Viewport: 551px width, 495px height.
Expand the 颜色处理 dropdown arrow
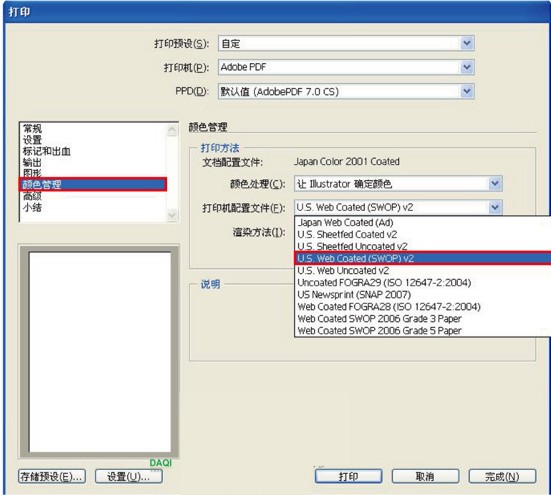coord(495,183)
